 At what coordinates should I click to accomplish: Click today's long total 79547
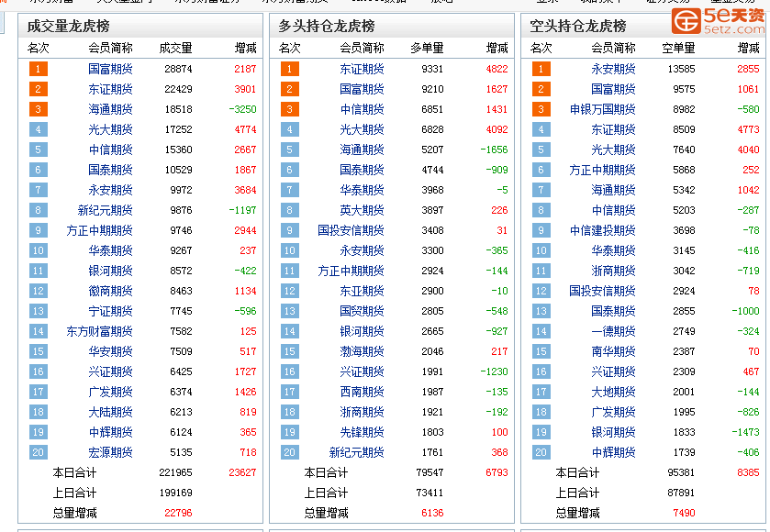click(430, 472)
